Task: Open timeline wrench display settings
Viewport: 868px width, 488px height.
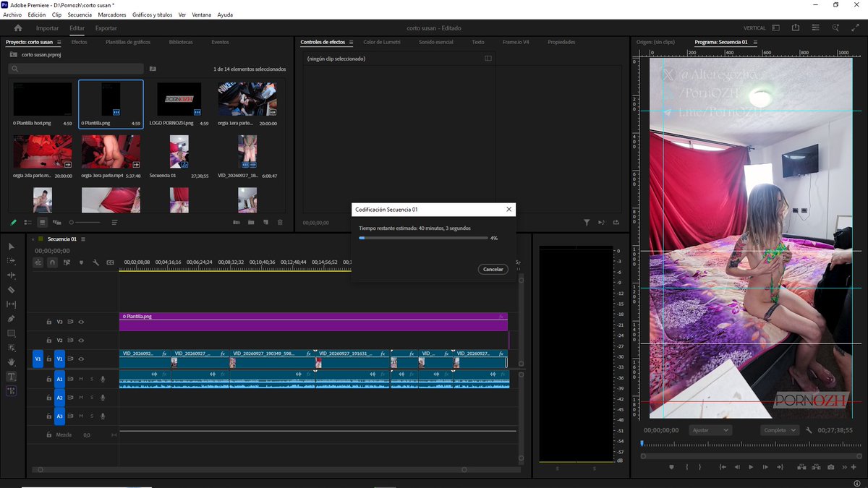Action: 95,262
